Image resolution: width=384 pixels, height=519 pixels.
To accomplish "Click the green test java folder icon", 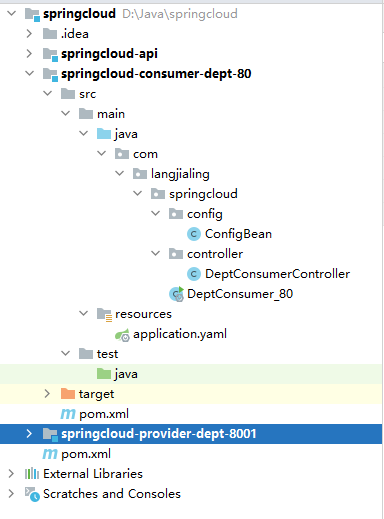I will pos(104,374).
